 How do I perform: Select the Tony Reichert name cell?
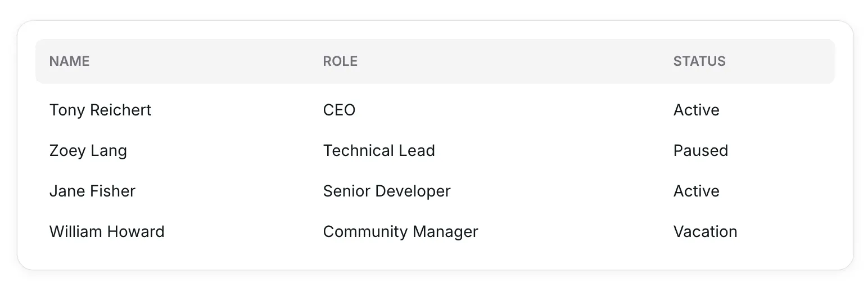tap(101, 110)
